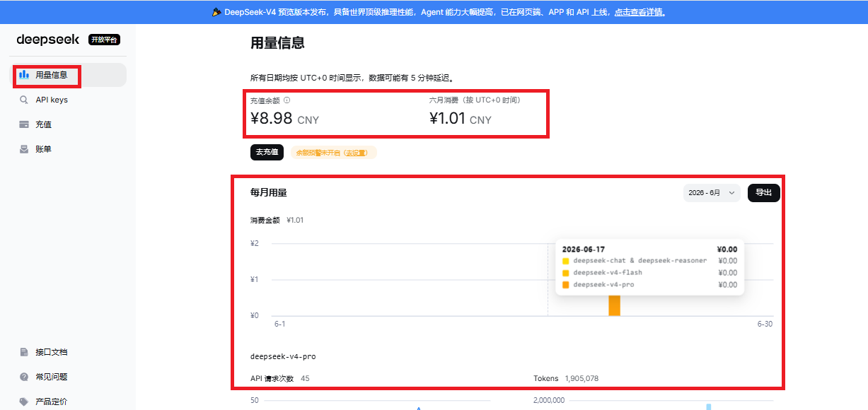The image size is (868, 410).
Task: Click the 每月用量 heading
Action: pos(269,192)
